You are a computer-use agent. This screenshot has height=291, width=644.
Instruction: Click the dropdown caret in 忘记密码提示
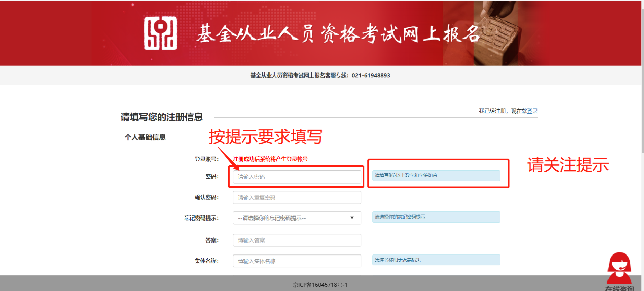[x=352, y=218]
